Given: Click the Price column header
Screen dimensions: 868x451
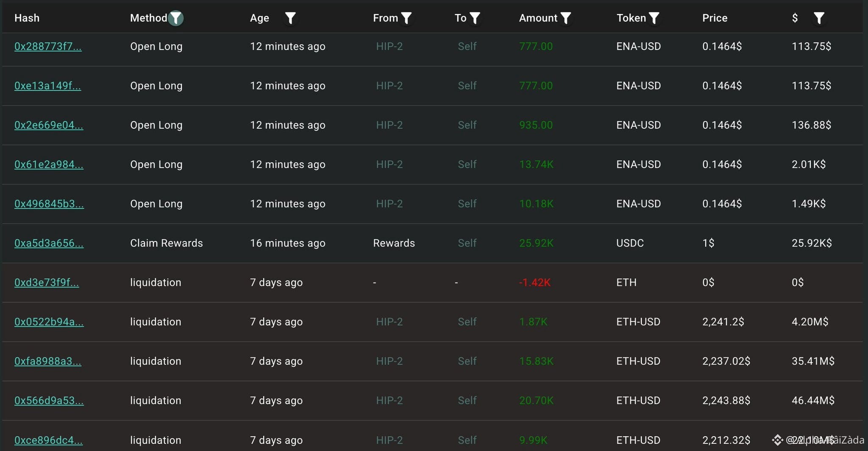Looking at the screenshot, I should click(x=715, y=18).
